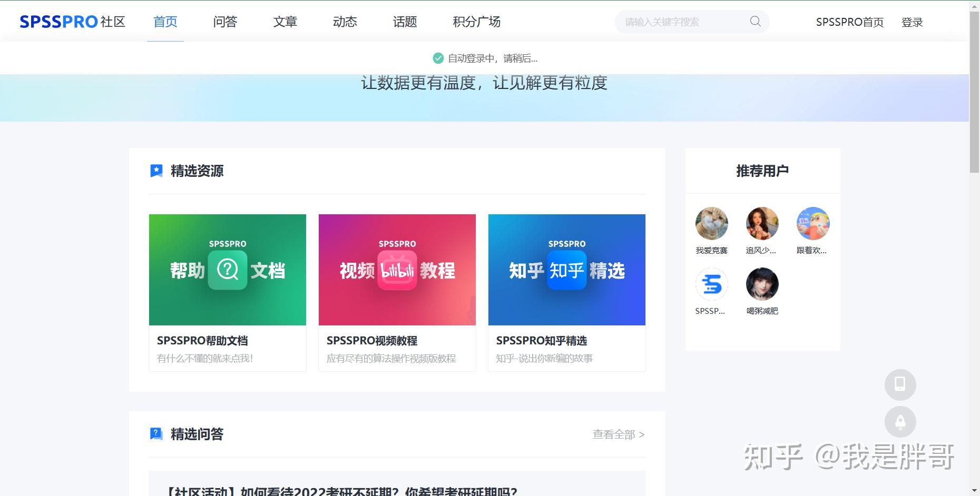Open the 动态 tab
Viewport: 980px width, 496px height.
pyautogui.click(x=345, y=22)
